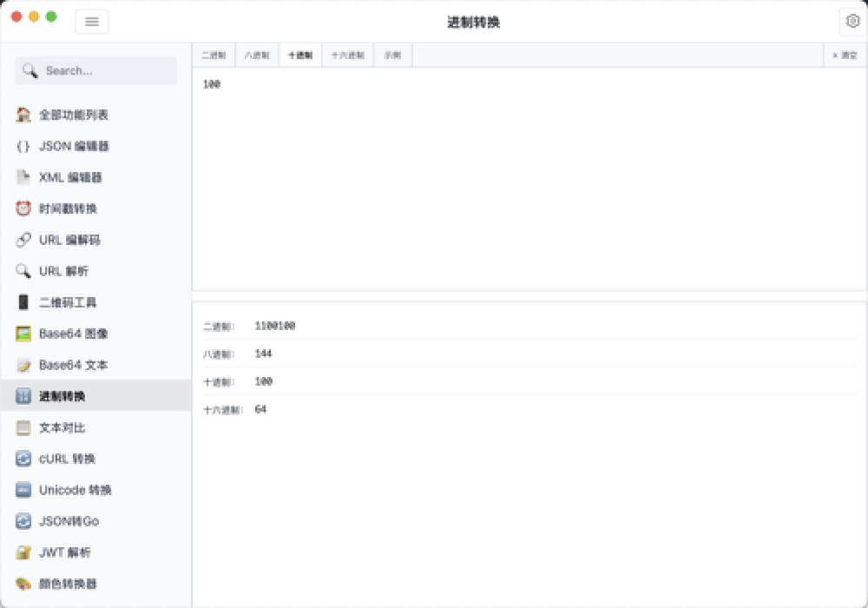Screen dimensions: 868x608
Task: Switch to the 二进制 tab
Action: 214,54
